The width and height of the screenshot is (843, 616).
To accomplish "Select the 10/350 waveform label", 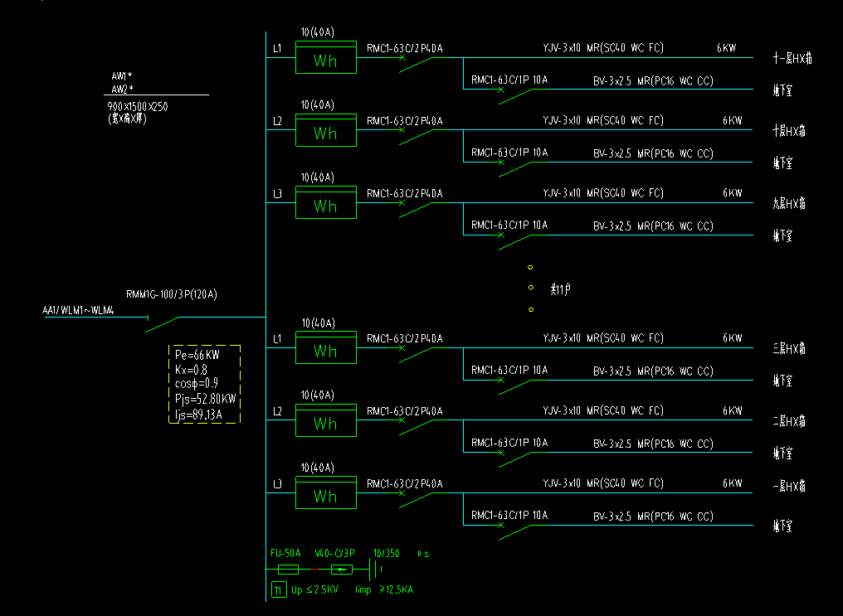I will click(387, 553).
